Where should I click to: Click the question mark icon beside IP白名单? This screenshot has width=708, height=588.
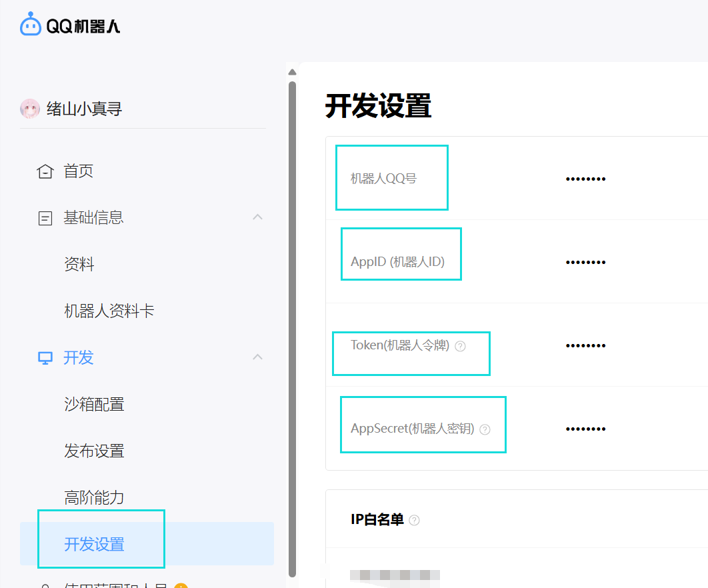(415, 520)
